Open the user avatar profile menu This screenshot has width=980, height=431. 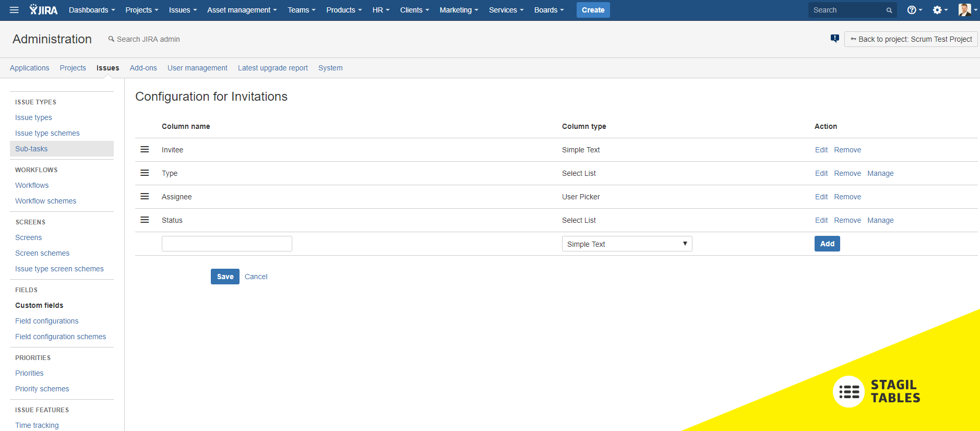[967, 10]
